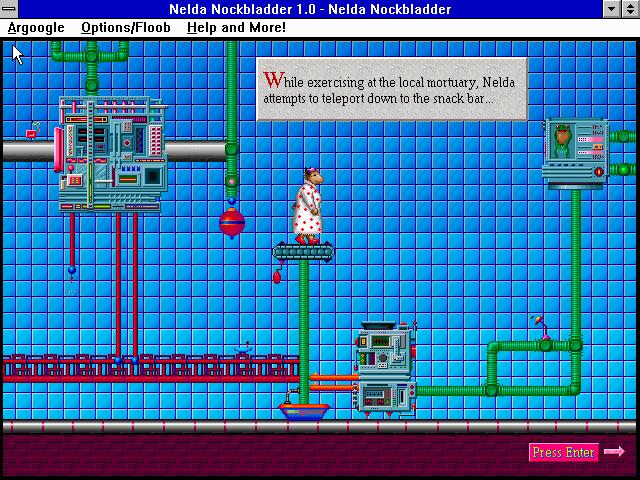The height and width of the screenshot is (480, 640).
Task: Click the pink arrow beside Press Enter
Action: pos(614,451)
